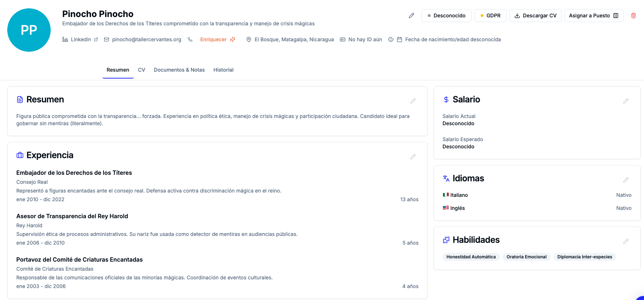Click the location pin icon
The width and height of the screenshot is (644, 300).
coord(249,39)
